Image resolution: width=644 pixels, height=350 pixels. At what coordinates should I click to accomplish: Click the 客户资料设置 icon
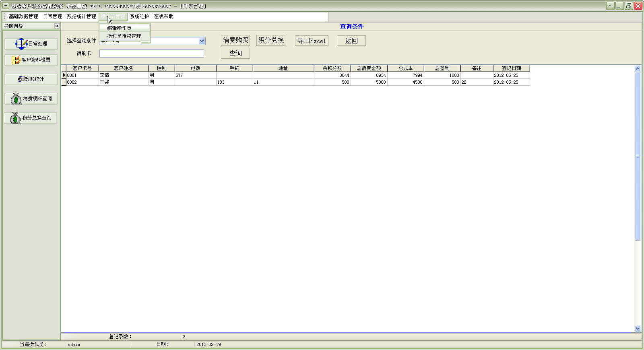point(16,60)
